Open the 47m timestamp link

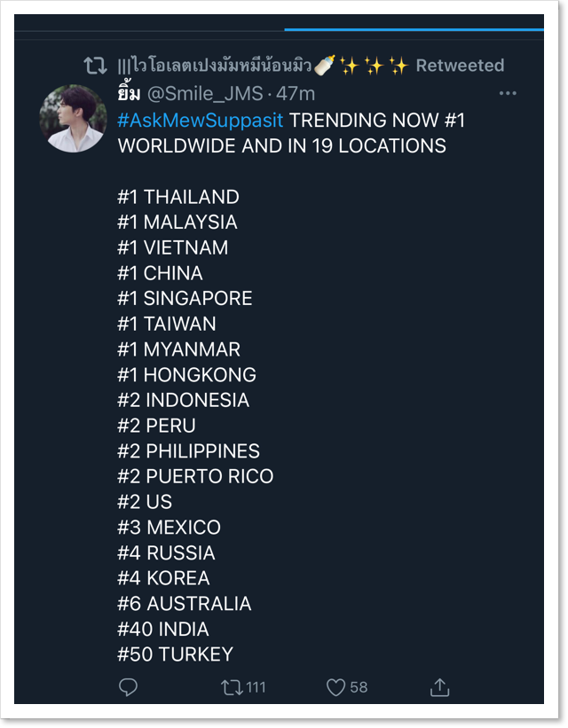pos(296,93)
